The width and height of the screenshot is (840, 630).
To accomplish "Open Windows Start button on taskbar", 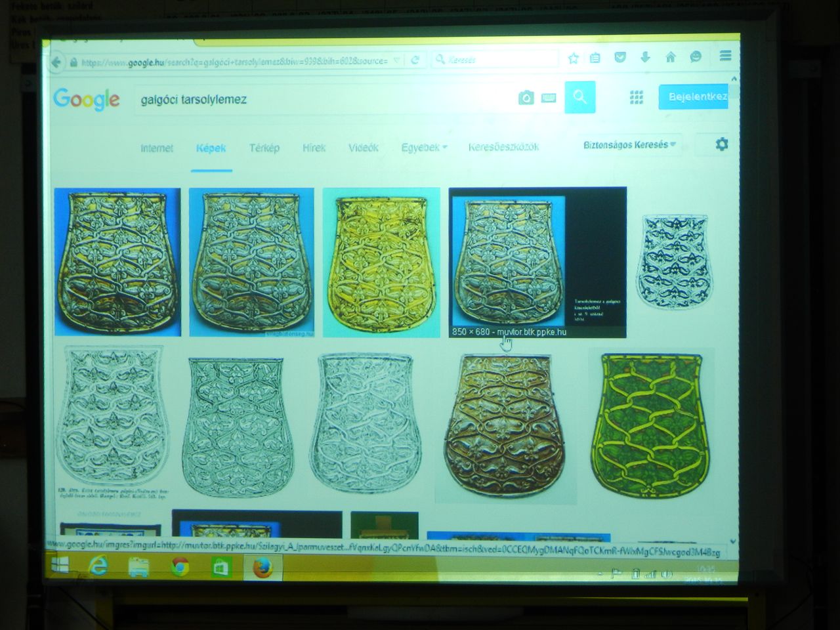I will coord(60,565).
